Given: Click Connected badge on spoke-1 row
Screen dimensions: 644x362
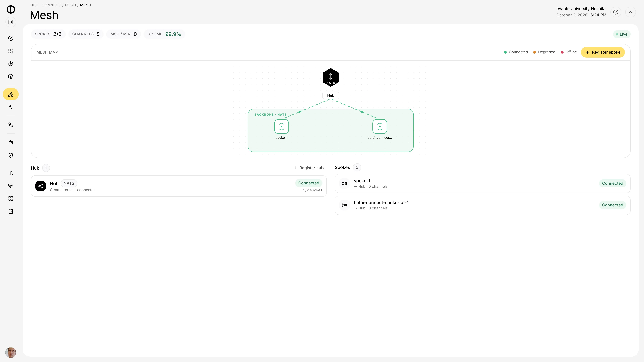Looking at the screenshot, I should pyautogui.click(x=612, y=183).
